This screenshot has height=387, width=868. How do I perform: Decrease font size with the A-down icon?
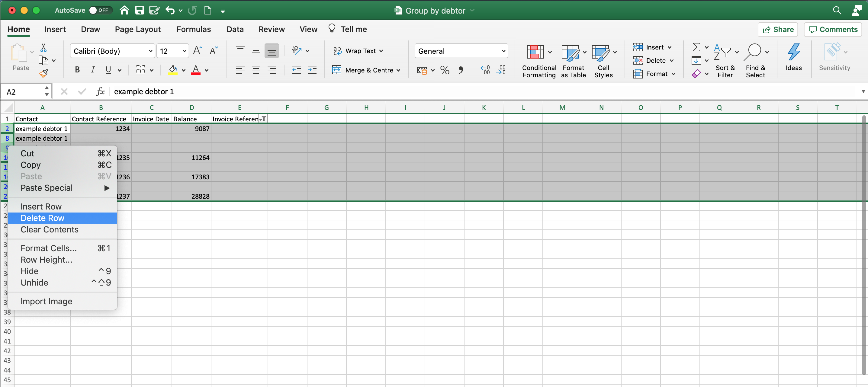tap(214, 51)
